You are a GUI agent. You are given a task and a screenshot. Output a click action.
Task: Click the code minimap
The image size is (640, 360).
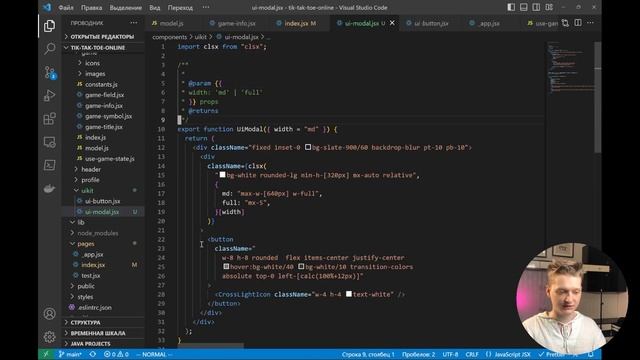570,67
